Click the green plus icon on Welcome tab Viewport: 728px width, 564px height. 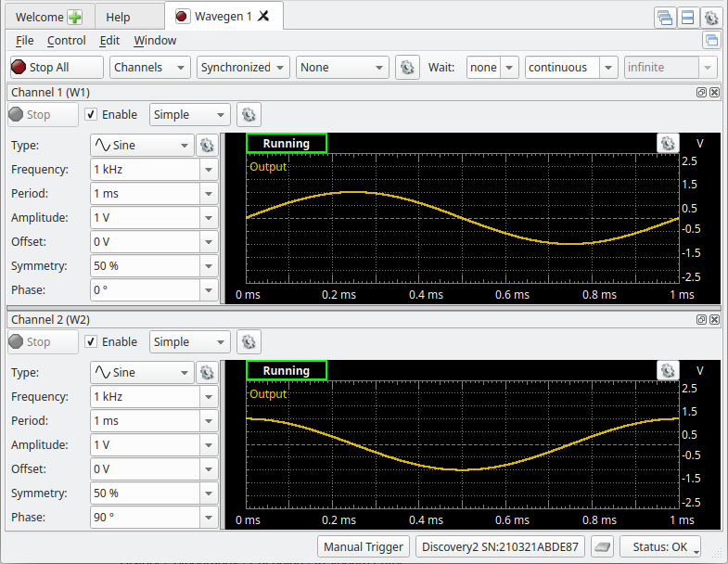pyautogui.click(x=74, y=18)
